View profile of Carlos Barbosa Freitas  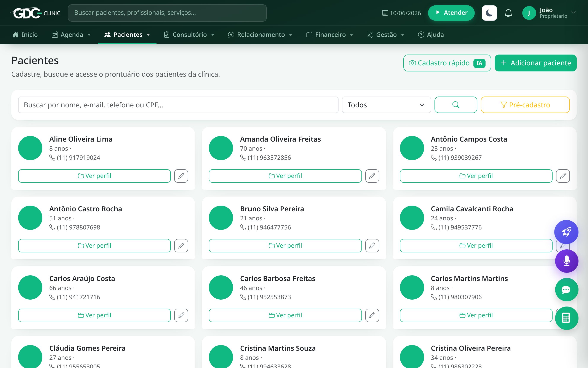point(285,315)
